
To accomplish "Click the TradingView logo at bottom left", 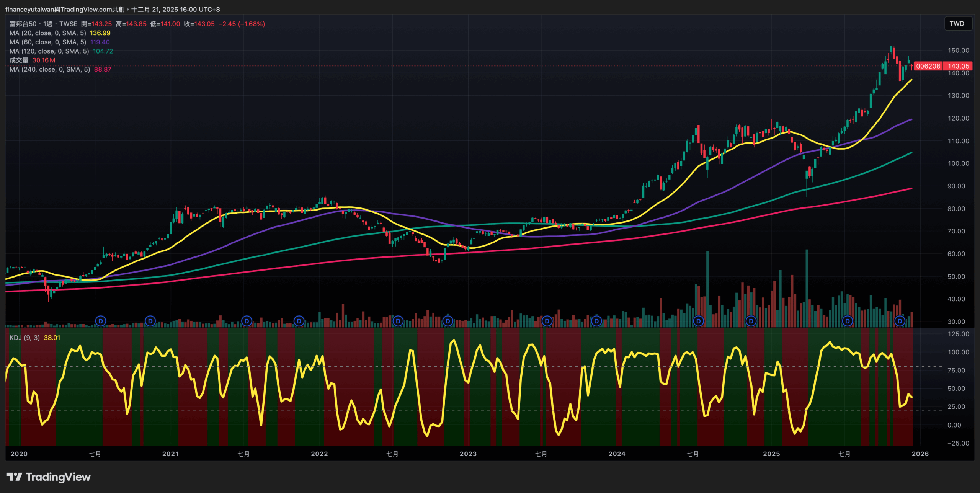I will [x=49, y=477].
